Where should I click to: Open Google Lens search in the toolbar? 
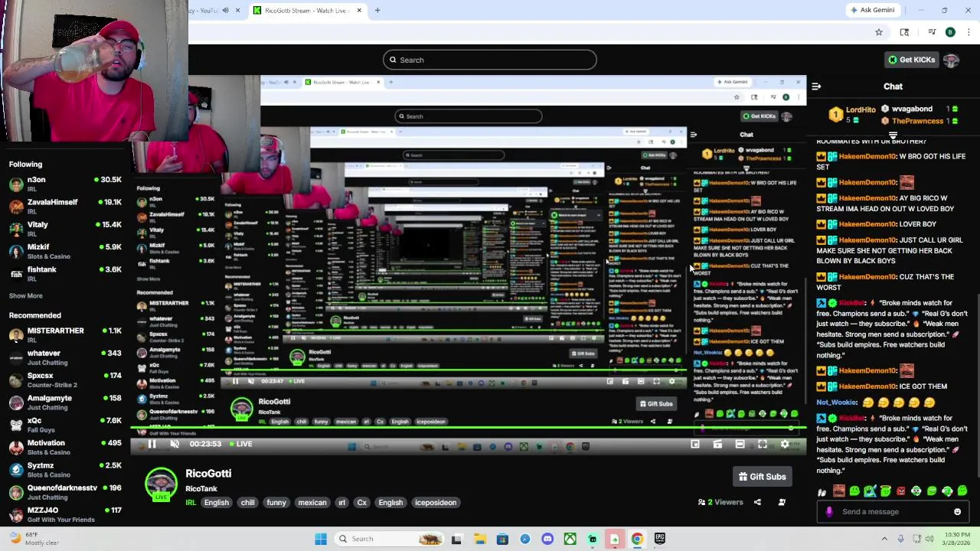[x=904, y=32]
